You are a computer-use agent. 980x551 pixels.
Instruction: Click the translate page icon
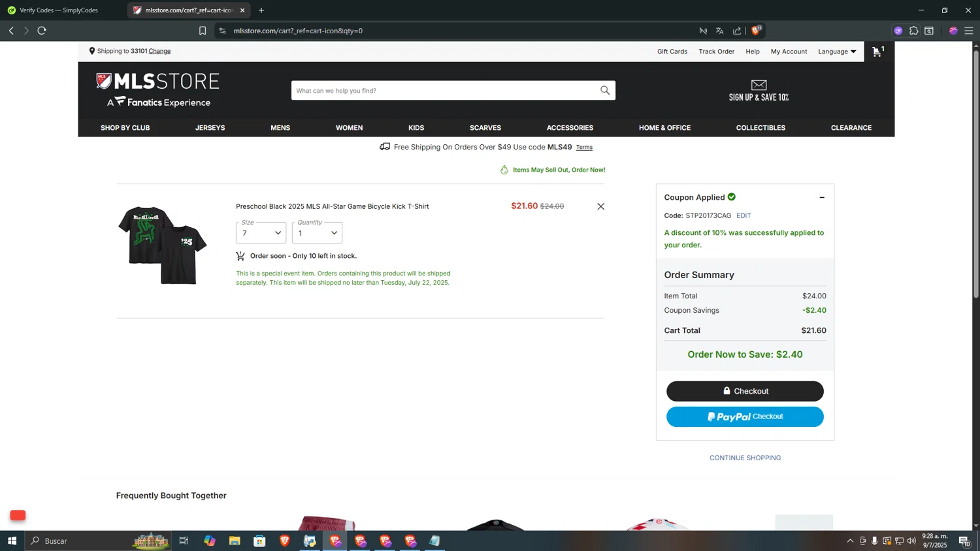719,31
